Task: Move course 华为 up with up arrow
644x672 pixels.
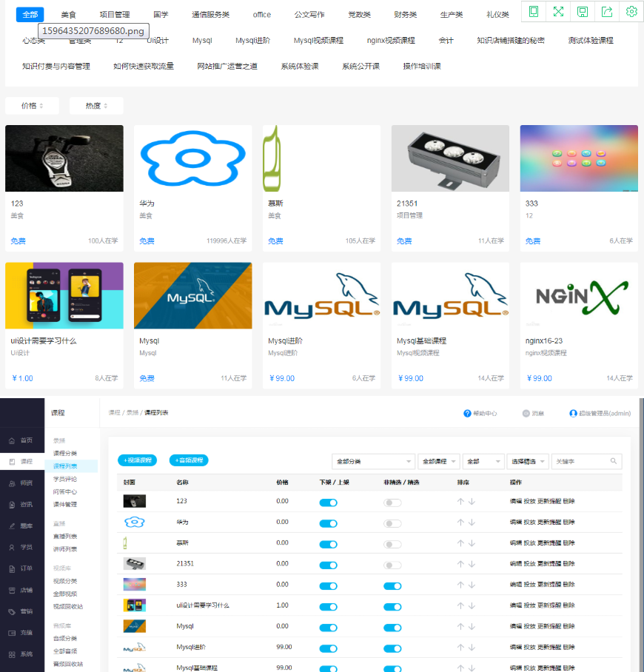Action: tap(460, 523)
